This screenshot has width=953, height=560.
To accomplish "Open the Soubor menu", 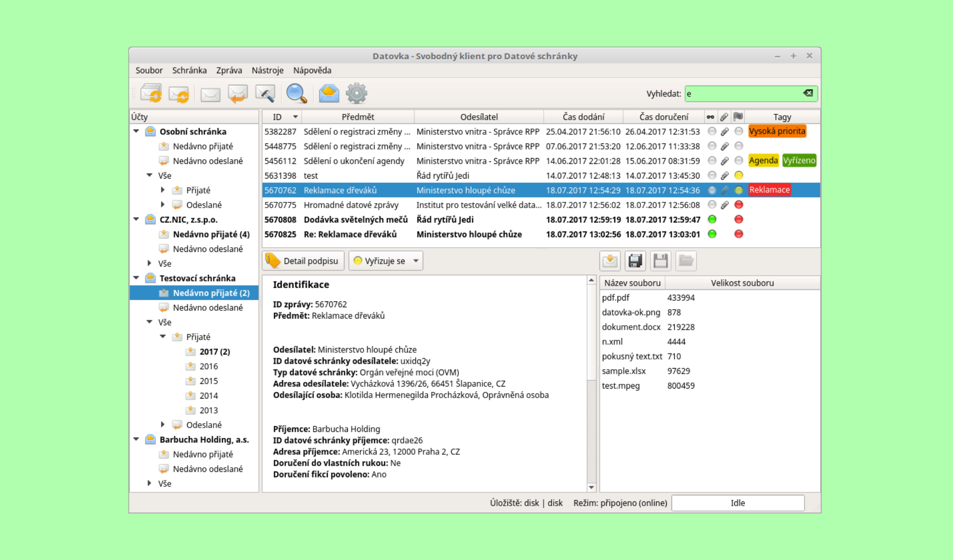I will coord(149,70).
